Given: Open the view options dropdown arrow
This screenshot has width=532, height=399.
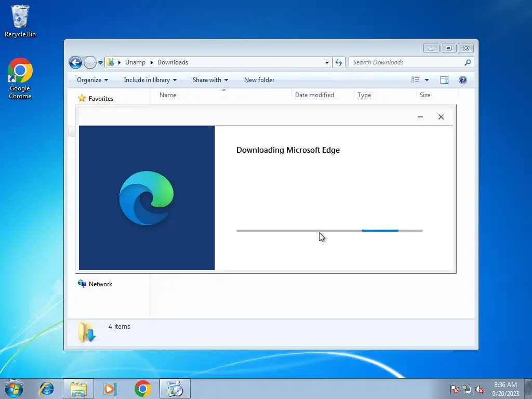Looking at the screenshot, I should (x=427, y=80).
